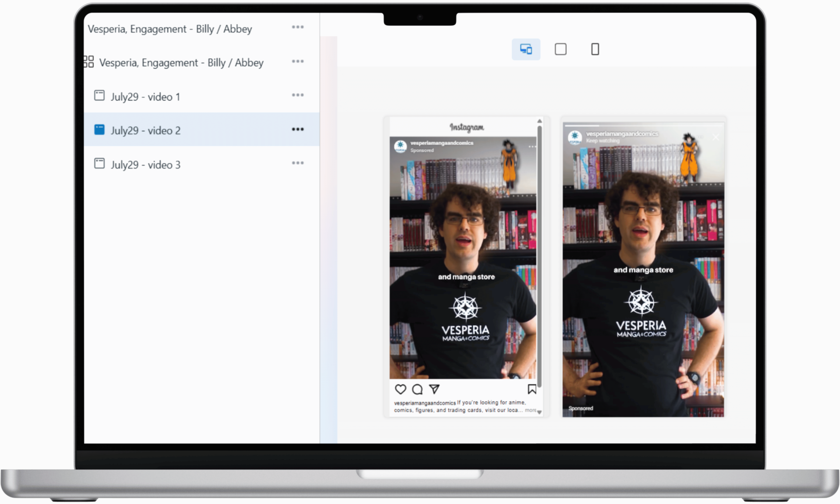The width and height of the screenshot is (840, 504).
Task: Open options for the ad set row with grid icon
Action: click(297, 62)
